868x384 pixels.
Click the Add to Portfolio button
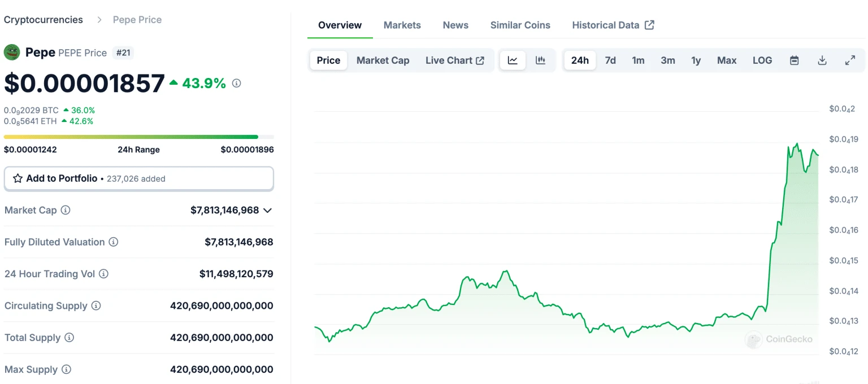[139, 178]
